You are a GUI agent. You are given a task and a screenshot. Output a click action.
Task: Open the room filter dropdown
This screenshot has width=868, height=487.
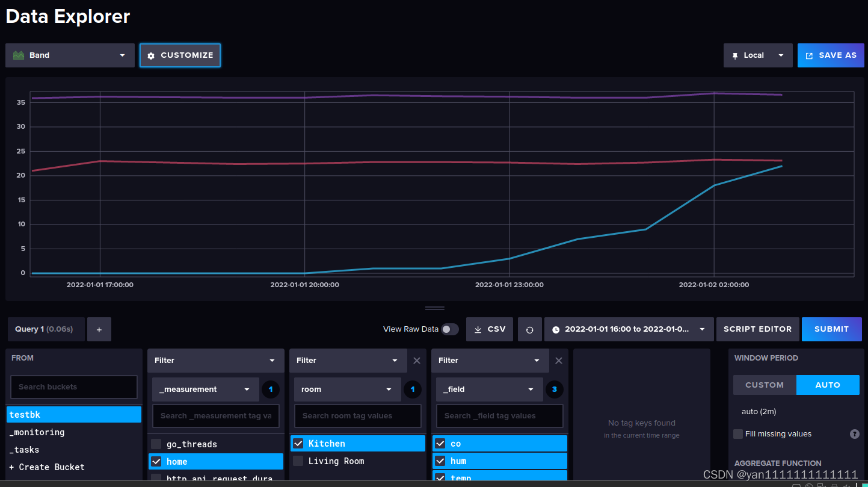pos(347,389)
